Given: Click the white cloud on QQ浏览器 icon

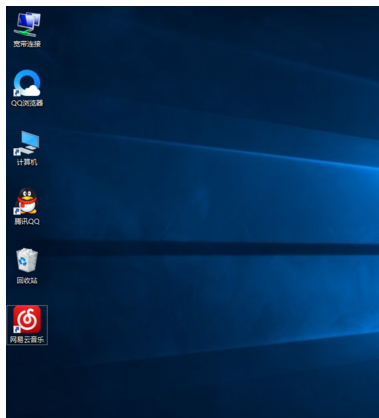Looking at the screenshot, I should [x=32, y=90].
